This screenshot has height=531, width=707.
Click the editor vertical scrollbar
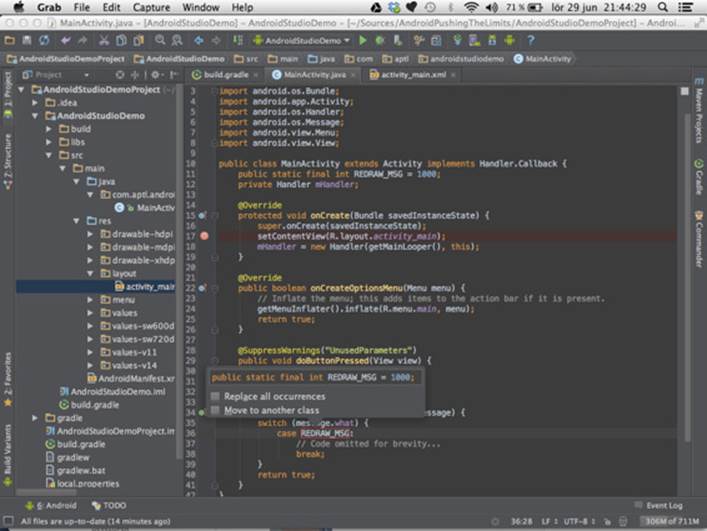coord(687,277)
